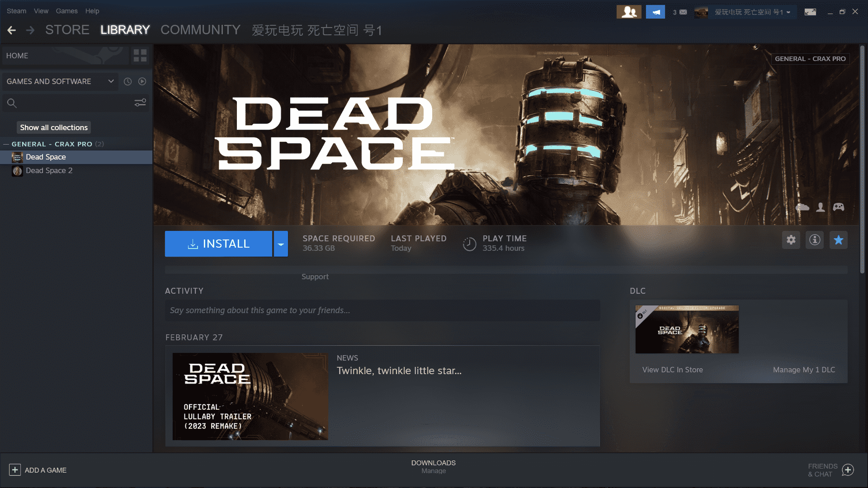The image size is (868, 488).
Task: Select Dead Space in the library list
Action: pyautogui.click(x=76, y=157)
